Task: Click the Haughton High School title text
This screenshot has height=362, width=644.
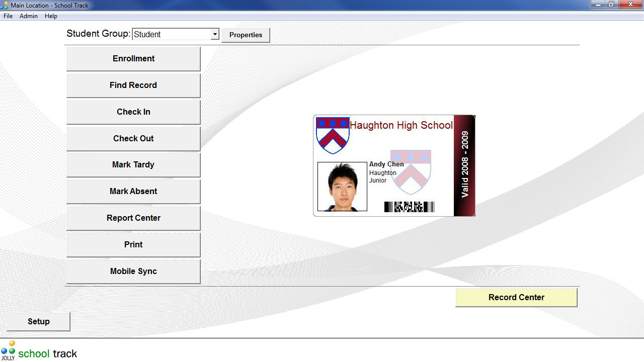Action: (x=401, y=125)
